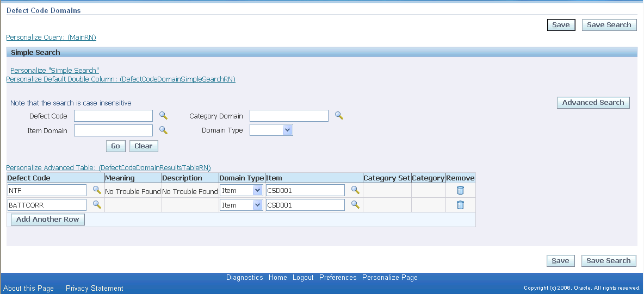Click the top Save Search button
Image resolution: width=644 pixels, height=294 pixels.
pos(609,24)
